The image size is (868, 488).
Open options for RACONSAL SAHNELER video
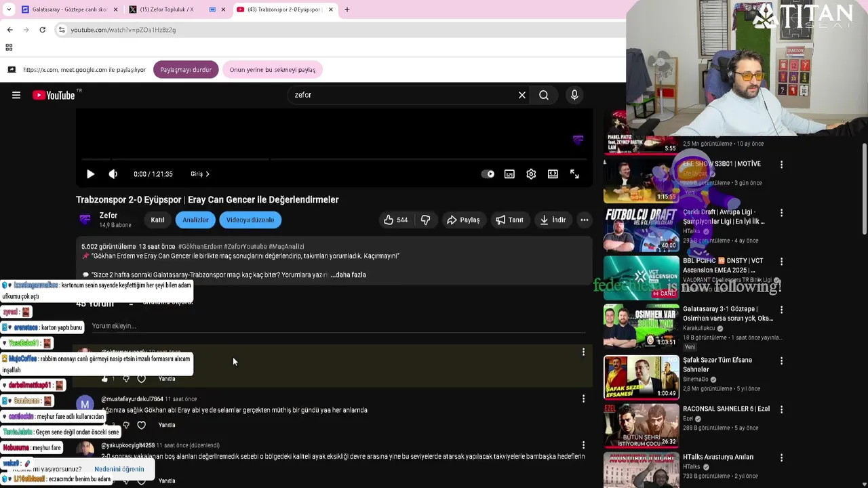781,409
